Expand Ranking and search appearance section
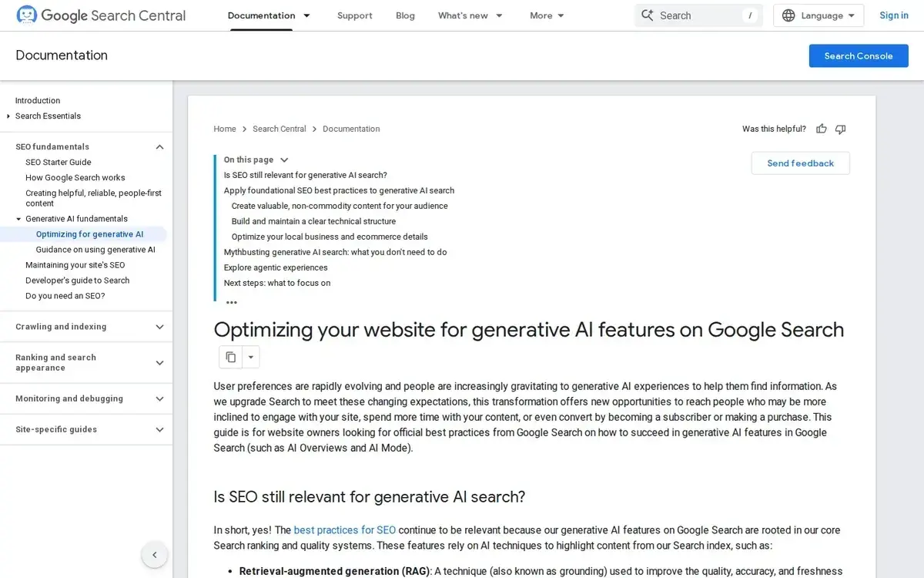This screenshot has height=578, width=924. click(159, 363)
